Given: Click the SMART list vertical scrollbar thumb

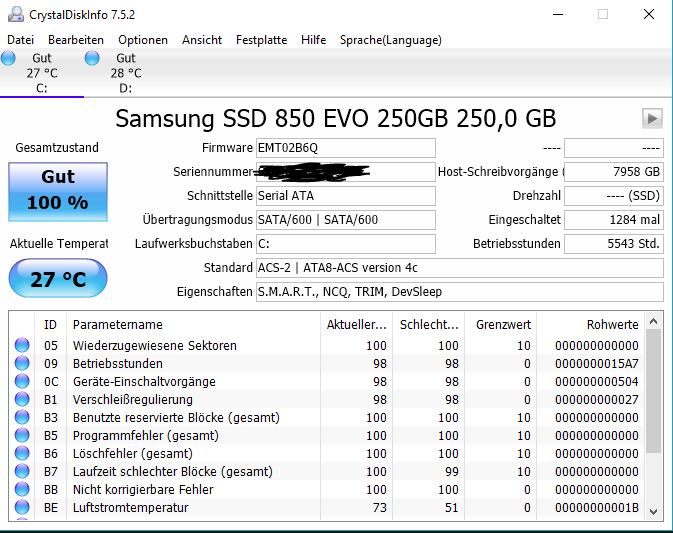Looking at the screenshot, I should click(654, 391).
